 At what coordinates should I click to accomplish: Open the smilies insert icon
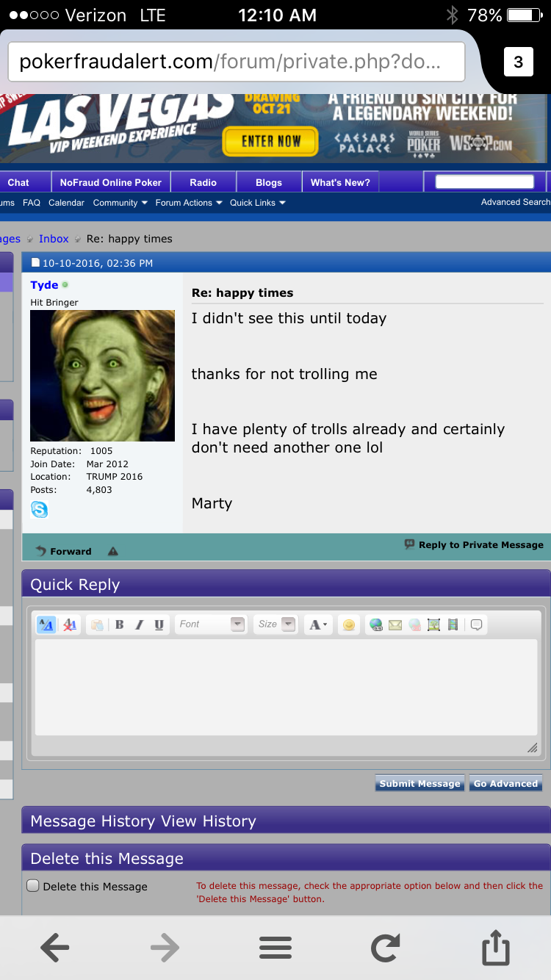(349, 624)
